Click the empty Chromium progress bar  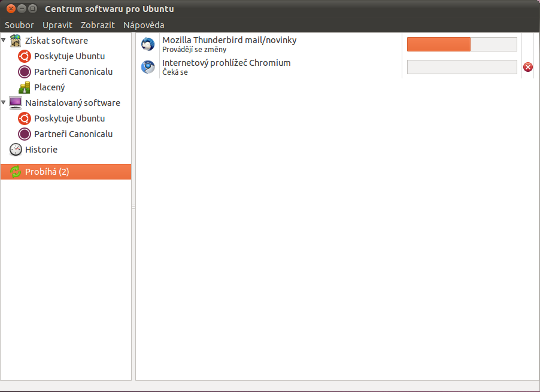tap(462, 67)
